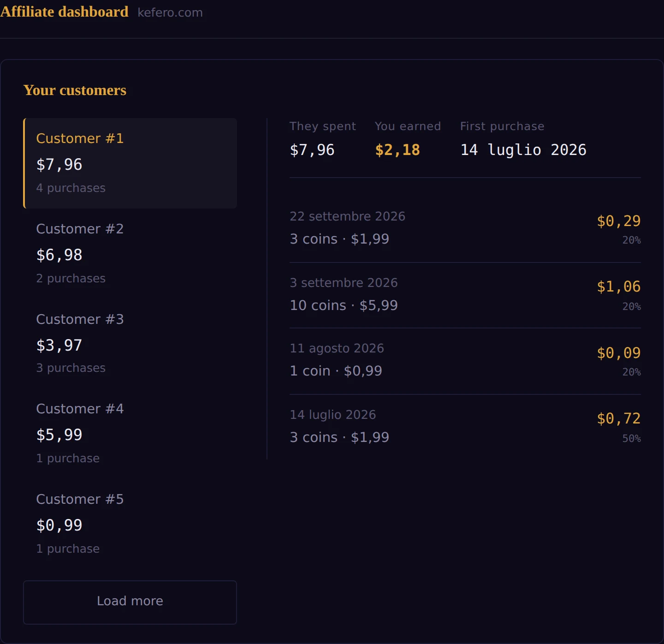The height and width of the screenshot is (644, 664).
Task: Click the 20% rate below $1,06
Action: (632, 307)
